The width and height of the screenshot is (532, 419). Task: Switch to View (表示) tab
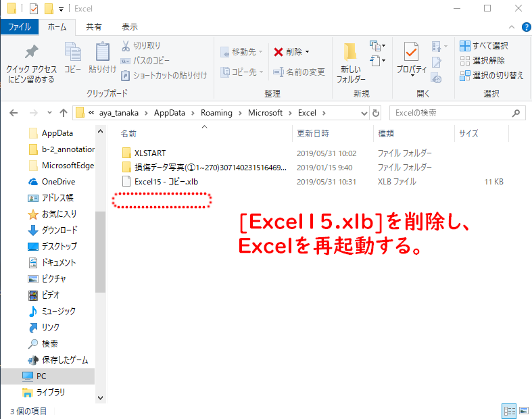pos(130,27)
